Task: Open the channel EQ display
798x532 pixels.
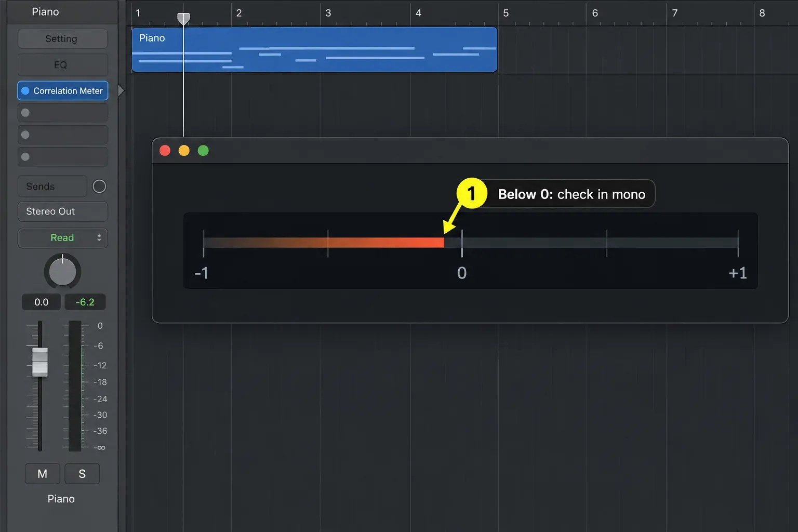Action: click(x=63, y=65)
